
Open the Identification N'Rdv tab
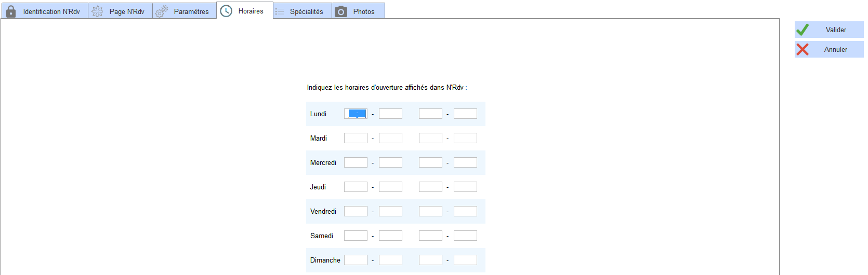pos(45,11)
